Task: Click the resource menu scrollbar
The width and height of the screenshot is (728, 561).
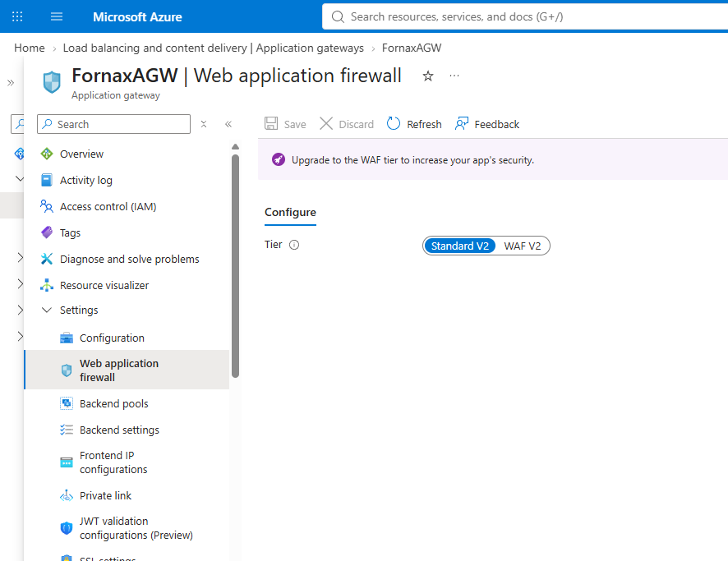Action: click(235, 266)
